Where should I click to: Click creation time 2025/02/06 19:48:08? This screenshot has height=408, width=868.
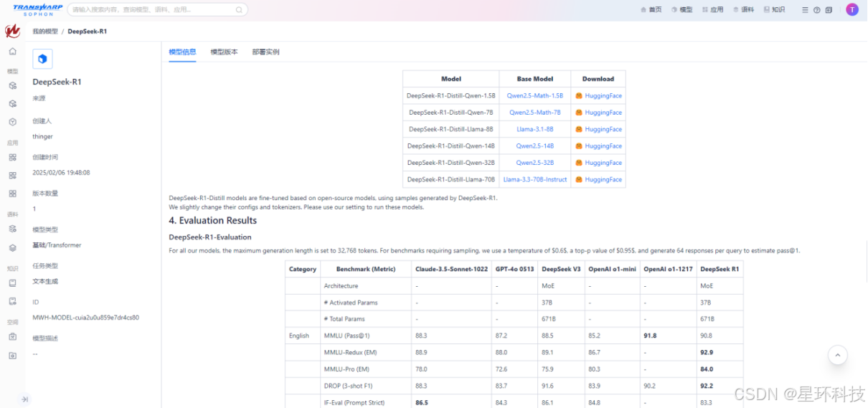[61, 172]
